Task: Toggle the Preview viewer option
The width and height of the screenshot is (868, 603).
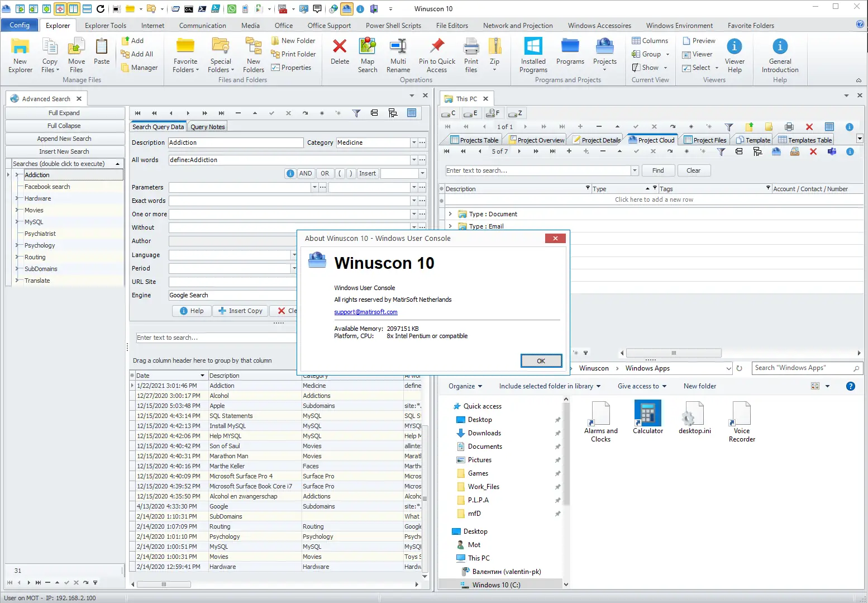Action: pyautogui.click(x=699, y=41)
